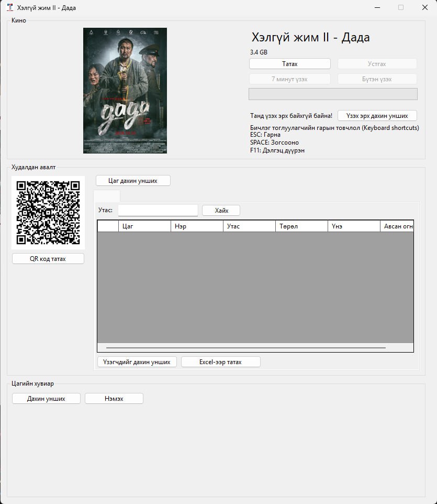Click the app icon in the title bar

click(x=9, y=8)
